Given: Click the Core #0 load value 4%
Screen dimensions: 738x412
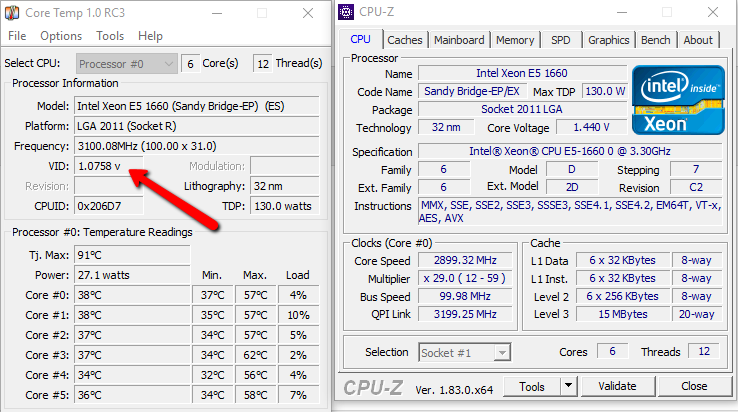Looking at the screenshot, I should coord(298,295).
